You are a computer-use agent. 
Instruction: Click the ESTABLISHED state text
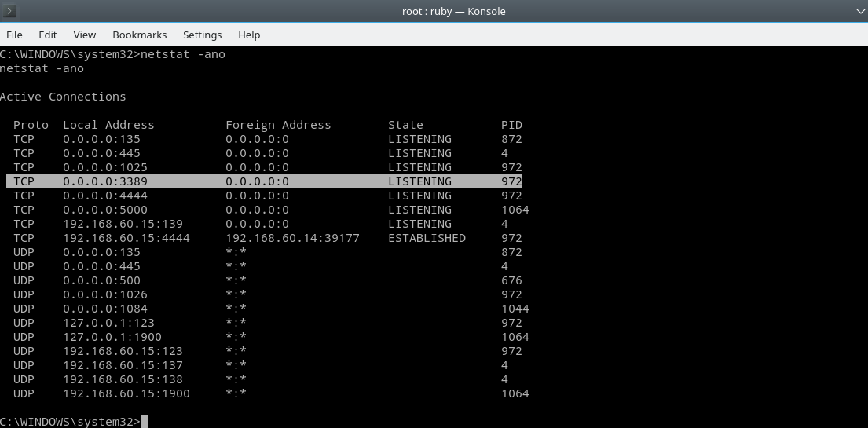click(x=427, y=237)
